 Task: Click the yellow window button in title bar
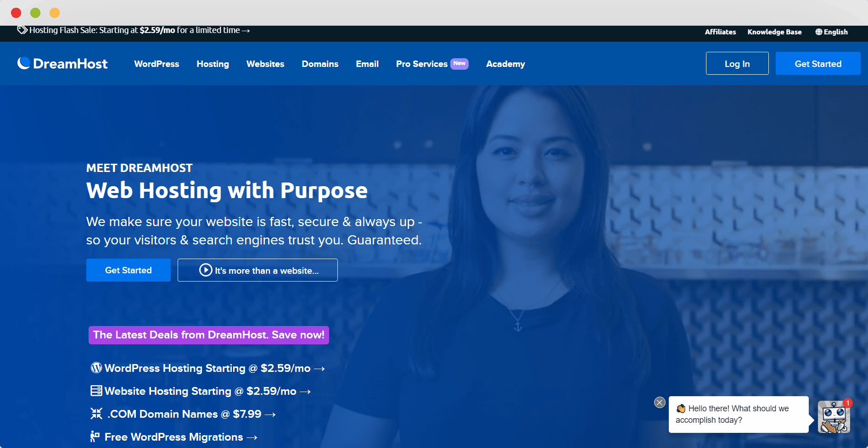[55, 13]
